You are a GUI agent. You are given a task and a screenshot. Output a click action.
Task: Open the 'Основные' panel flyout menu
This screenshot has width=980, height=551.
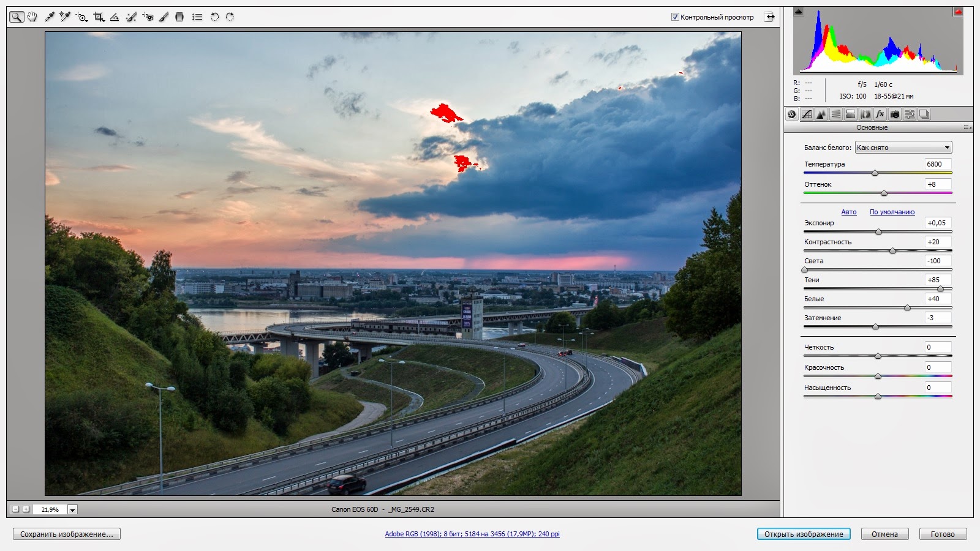coord(967,127)
